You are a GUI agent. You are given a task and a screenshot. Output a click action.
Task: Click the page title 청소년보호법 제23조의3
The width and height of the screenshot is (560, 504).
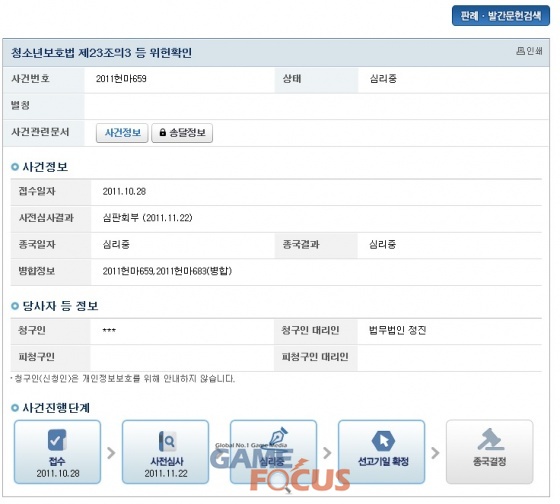71,53
